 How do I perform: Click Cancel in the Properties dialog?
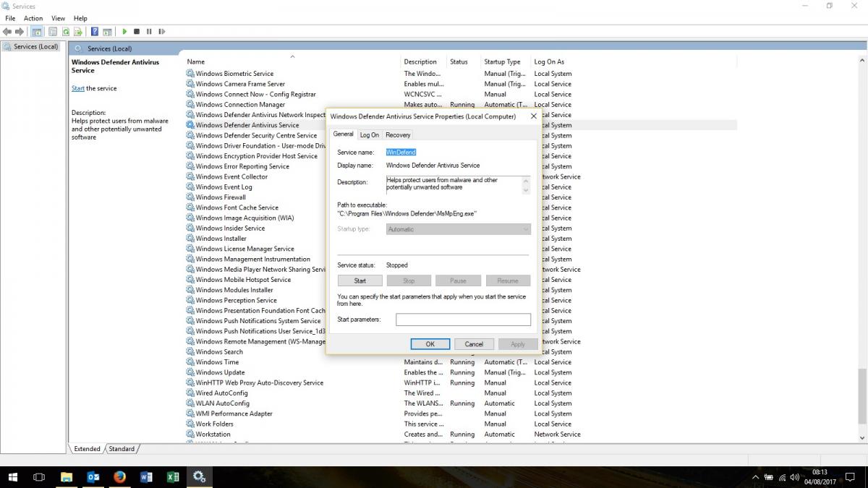click(474, 344)
